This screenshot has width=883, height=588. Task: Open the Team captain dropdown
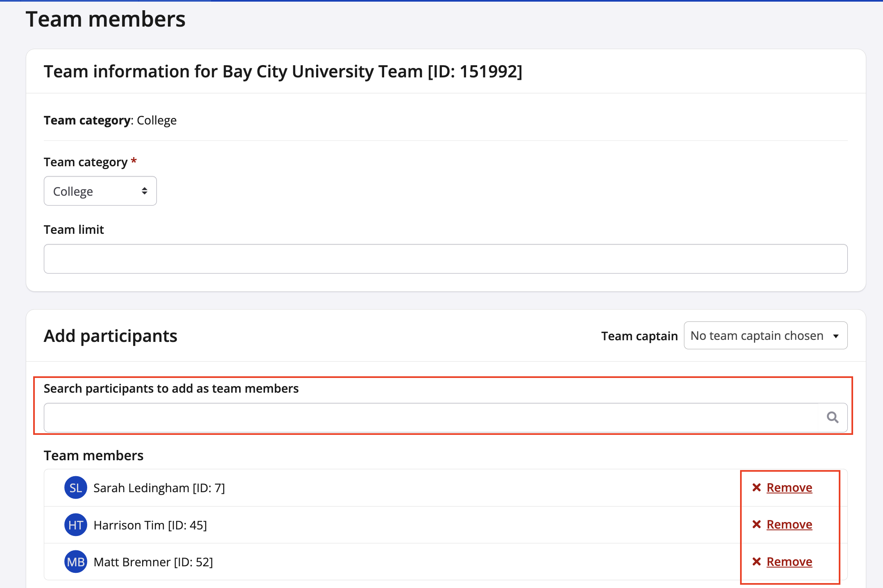click(765, 336)
